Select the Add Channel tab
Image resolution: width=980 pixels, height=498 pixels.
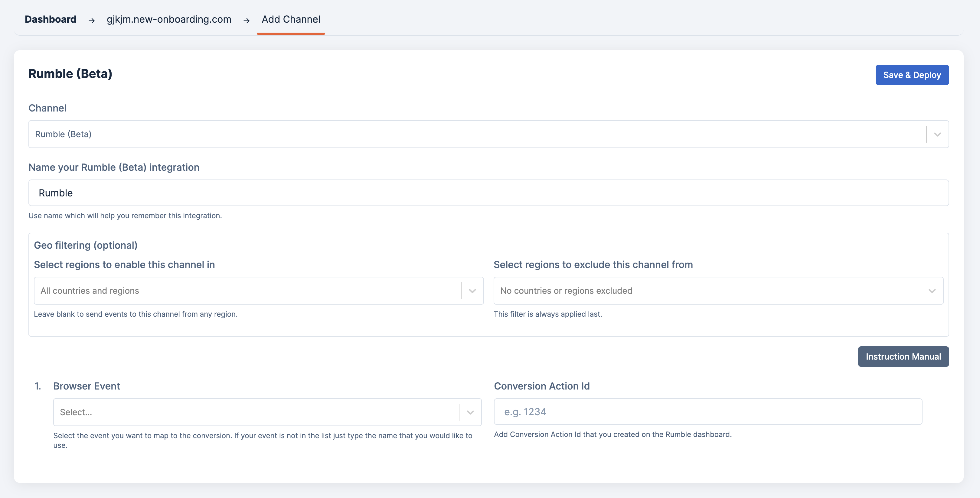point(291,19)
